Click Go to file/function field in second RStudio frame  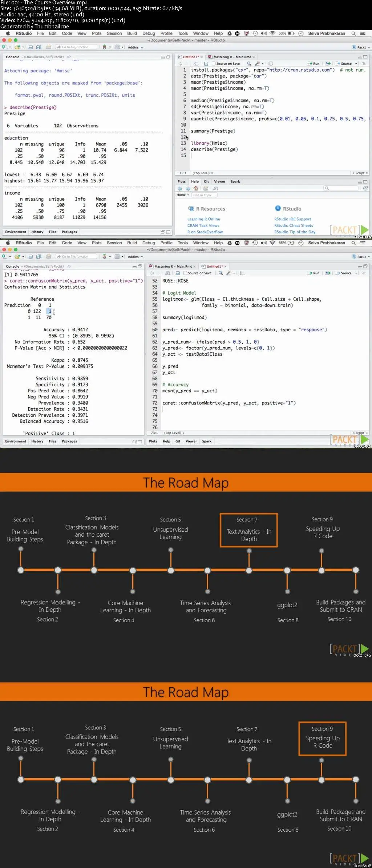coord(76,256)
